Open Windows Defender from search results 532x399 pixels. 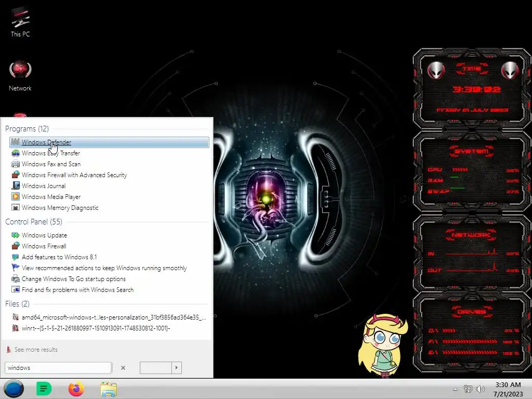pyautogui.click(x=109, y=142)
